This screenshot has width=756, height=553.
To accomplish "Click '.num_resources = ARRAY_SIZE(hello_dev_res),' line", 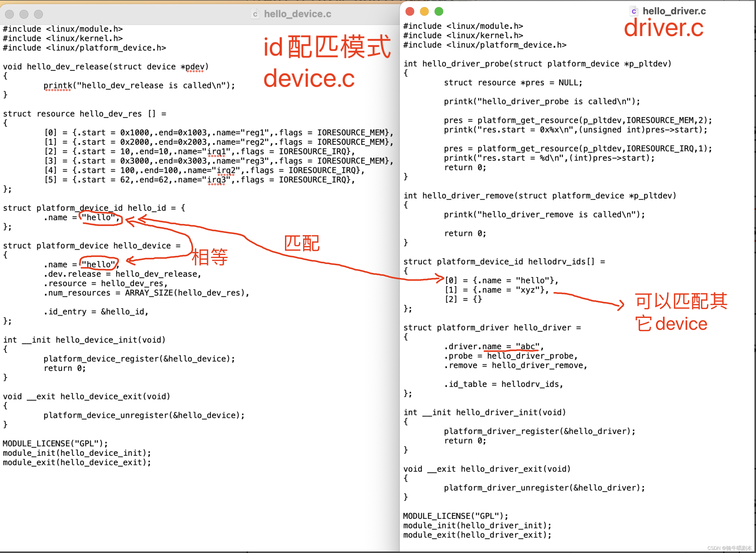I will (x=146, y=293).
